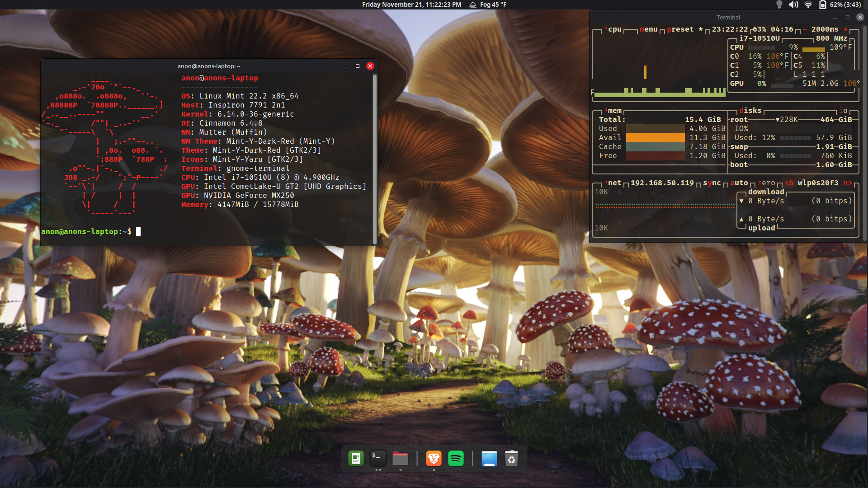Click the show desktop dock icon
The image size is (868, 488).
pos(489,459)
